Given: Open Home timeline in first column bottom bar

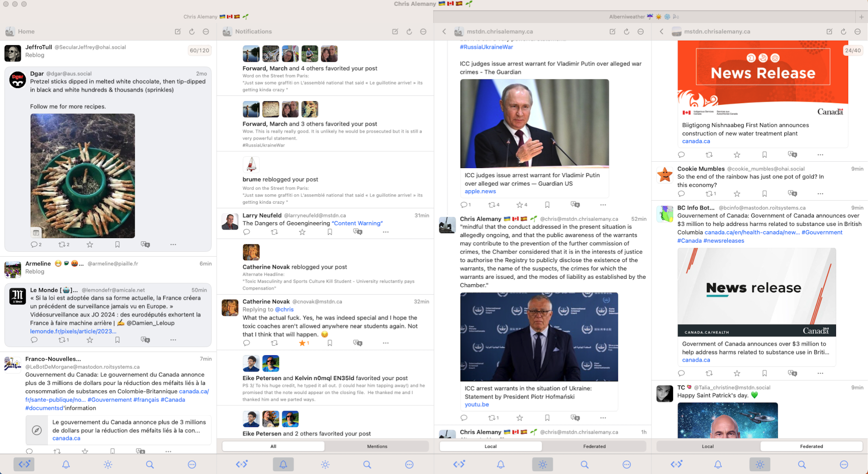Looking at the screenshot, I should [x=24, y=464].
